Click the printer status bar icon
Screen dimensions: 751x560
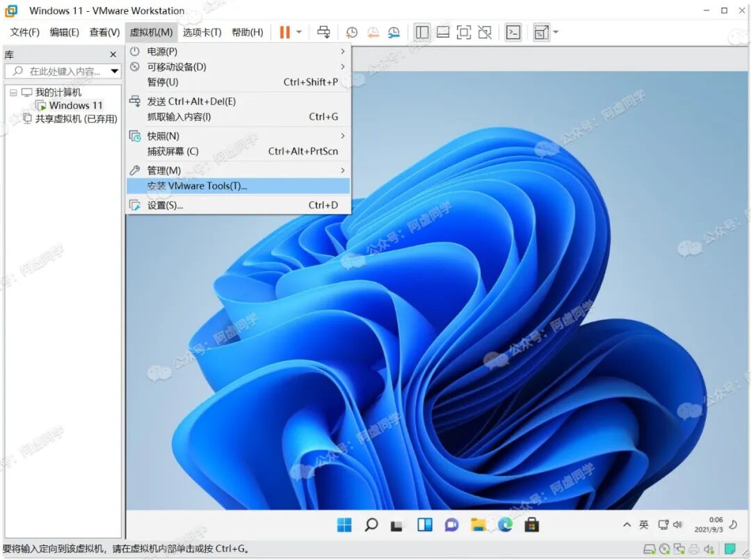[x=694, y=549]
